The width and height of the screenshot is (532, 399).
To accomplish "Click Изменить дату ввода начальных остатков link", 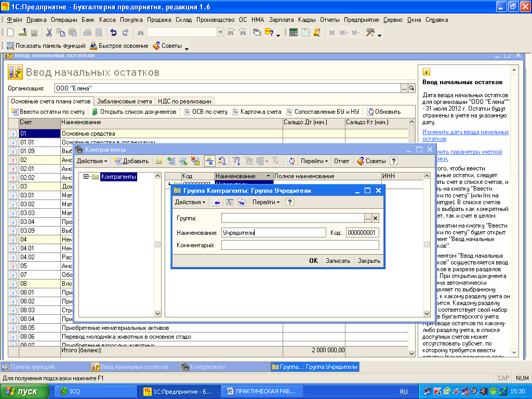I will coord(465,136).
